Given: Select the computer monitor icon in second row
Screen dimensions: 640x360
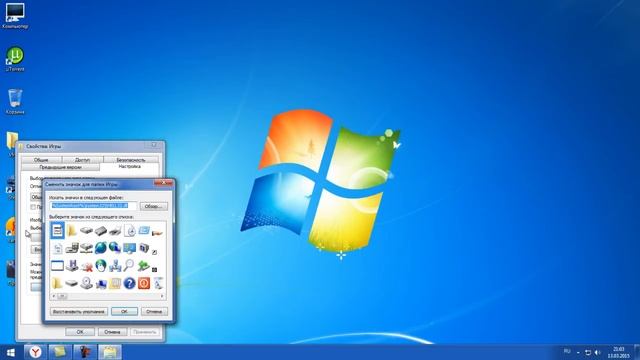Looking at the screenshot, I should tap(129, 248).
